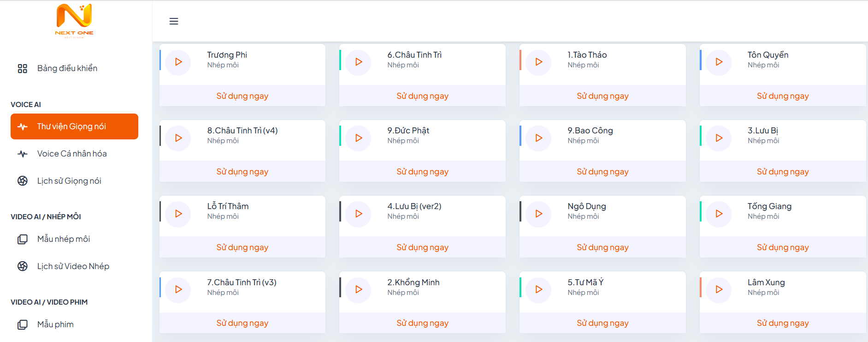Click Sử dụng ngay for 3.Lưu Bị
Viewport: 868px width, 342px height.
tap(782, 172)
